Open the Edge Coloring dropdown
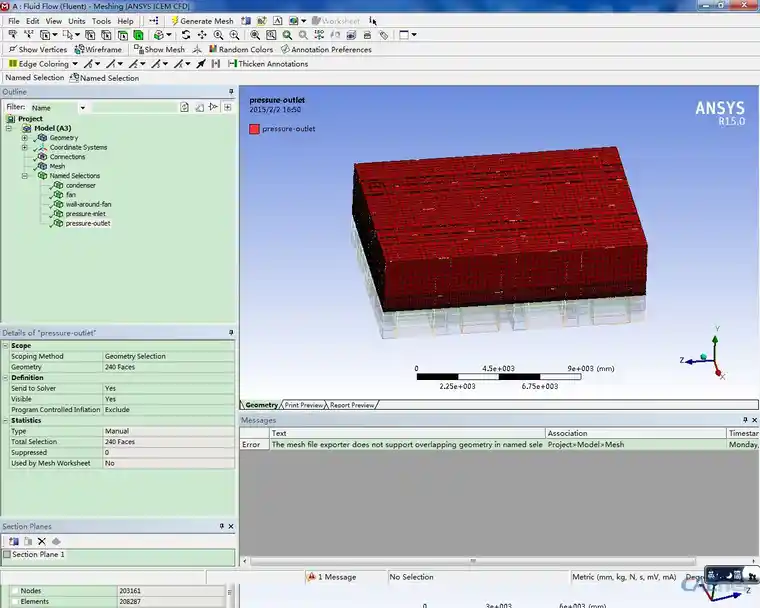Viewport: 760px width, 608px height. pyautogui.click(x=43, y=64)
